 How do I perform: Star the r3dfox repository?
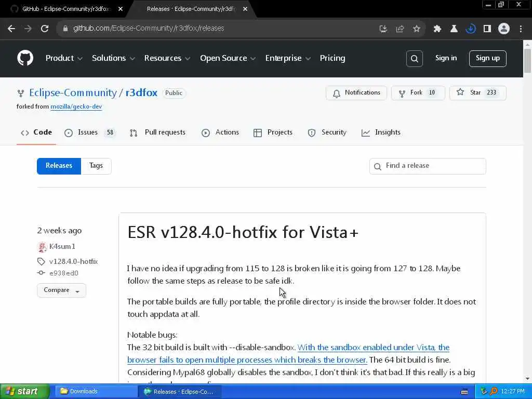[x=478, y=93]
